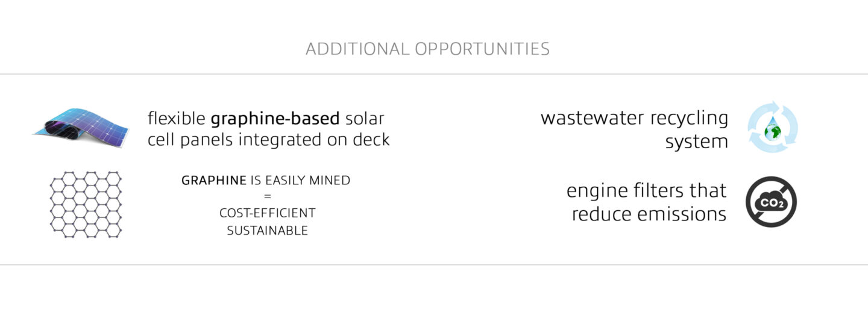Click the graphene hexagonal lattice icon
Viewport: 868px width, 330px height.
pos(85,204)
